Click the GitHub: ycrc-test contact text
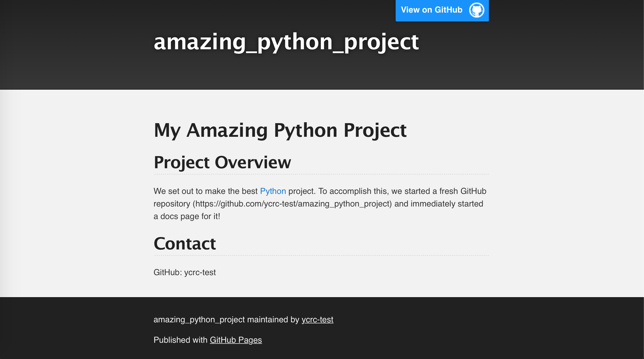 pos(184,273)
